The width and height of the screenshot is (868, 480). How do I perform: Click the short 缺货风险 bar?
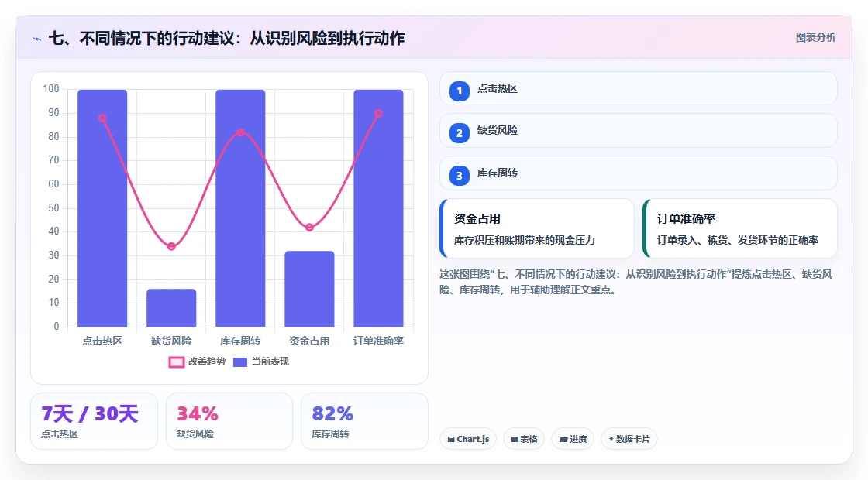coord(171,307)
